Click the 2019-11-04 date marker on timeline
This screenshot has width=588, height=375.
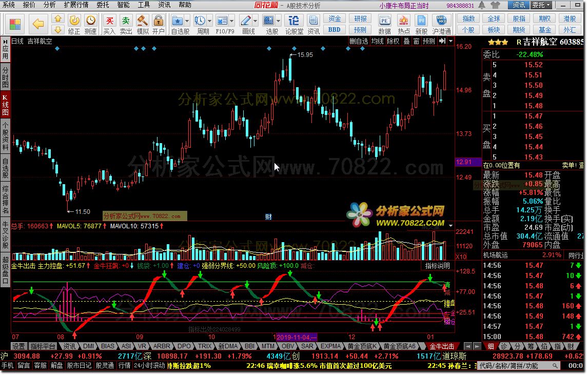click(x=296, y=337)
